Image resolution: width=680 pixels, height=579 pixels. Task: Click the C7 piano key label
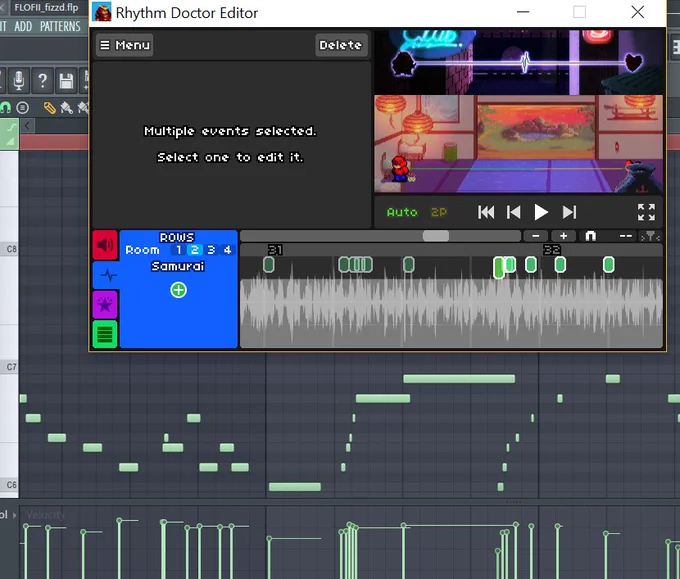11,367
